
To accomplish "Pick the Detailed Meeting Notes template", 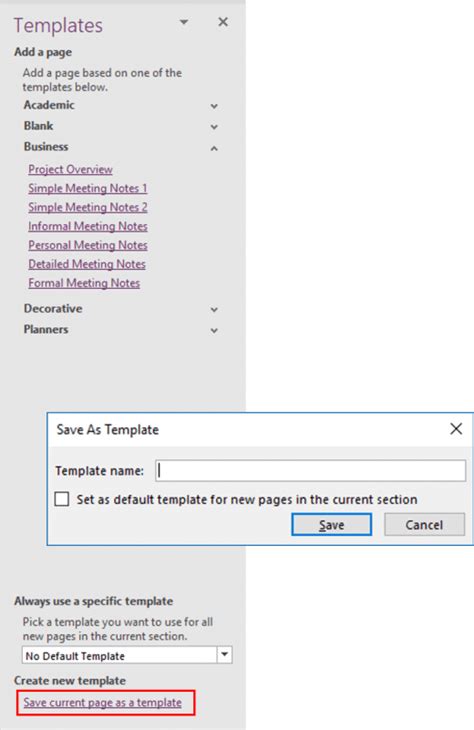I will [87, 264].
